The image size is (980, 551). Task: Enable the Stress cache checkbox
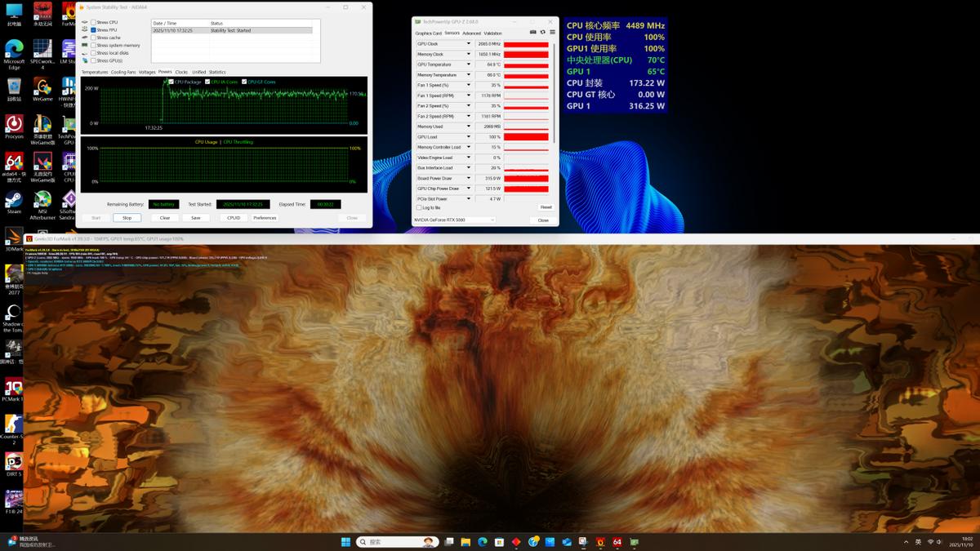point(93,38)
